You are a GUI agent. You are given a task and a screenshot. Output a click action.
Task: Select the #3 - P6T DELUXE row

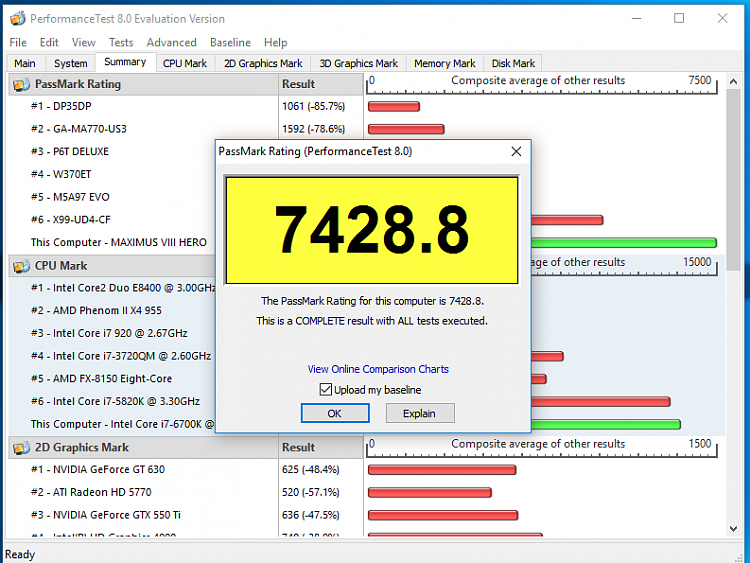pyautogui.click(x=111, y=152)
